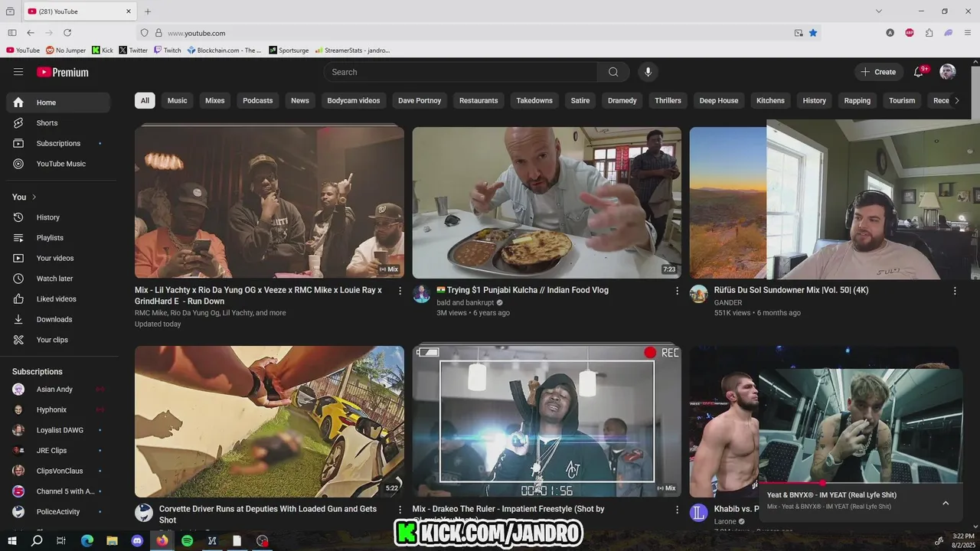This screenshot has width=980, height=551.
Task: Reload the page in Firefox
Action: click(67, 33)
